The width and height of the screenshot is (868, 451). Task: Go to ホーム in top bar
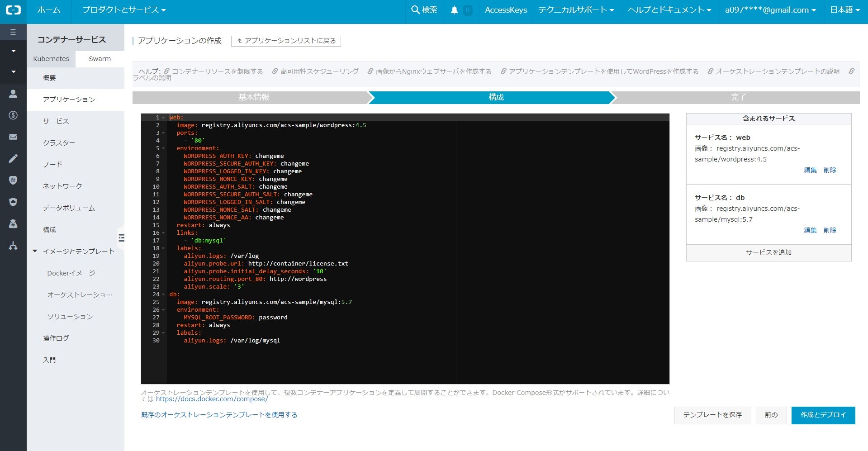coord(49,10)
